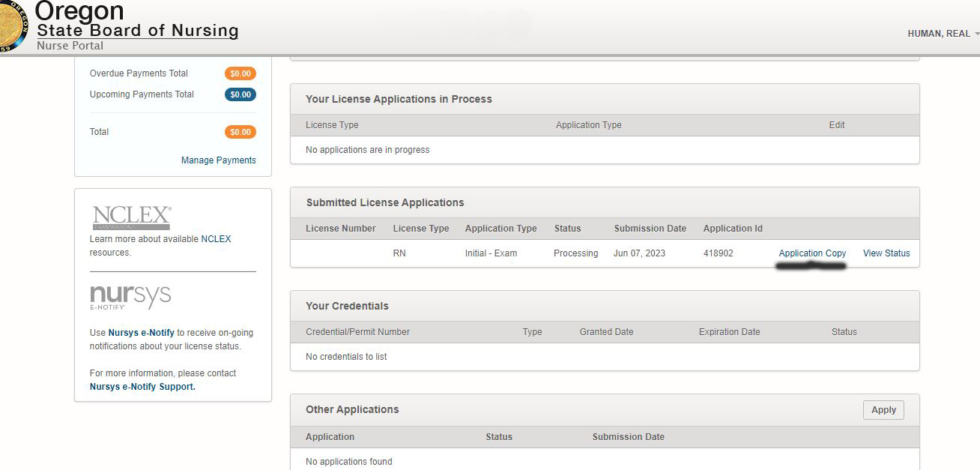Click the NCLEX logo image
This screenshot has width=980, height=470.
coord(131,217)
